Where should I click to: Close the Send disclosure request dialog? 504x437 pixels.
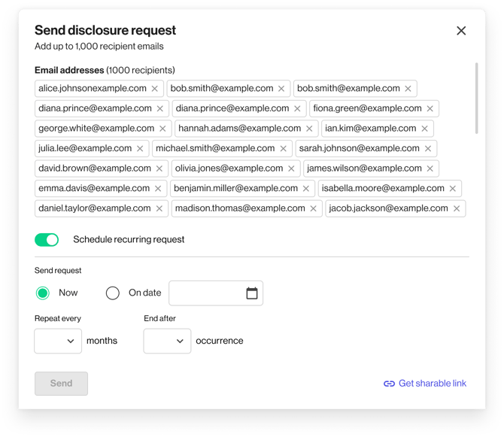(461, 31)
